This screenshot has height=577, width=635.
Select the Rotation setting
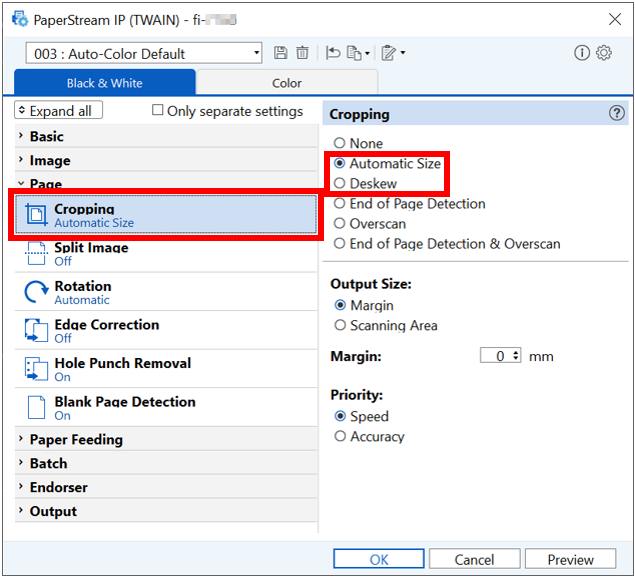(166, 292)
